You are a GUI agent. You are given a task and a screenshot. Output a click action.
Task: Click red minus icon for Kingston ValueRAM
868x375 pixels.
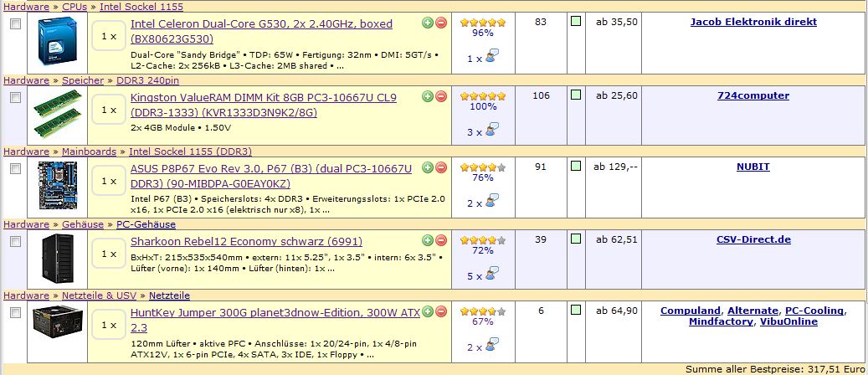441,96
